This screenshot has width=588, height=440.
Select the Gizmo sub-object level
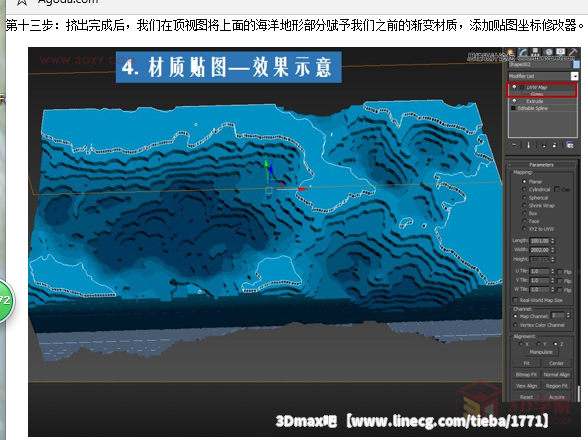[x=537, y=94]
